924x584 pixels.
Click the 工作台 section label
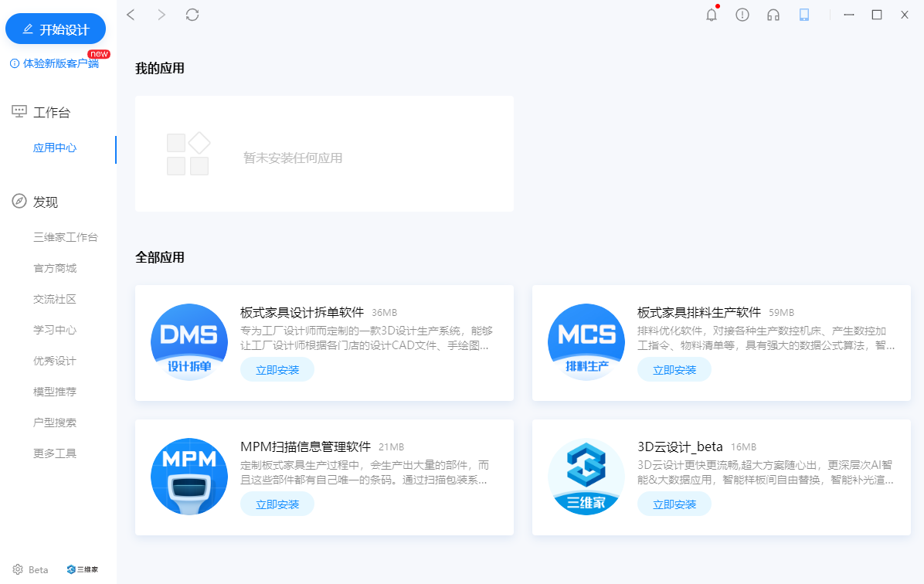52,112
